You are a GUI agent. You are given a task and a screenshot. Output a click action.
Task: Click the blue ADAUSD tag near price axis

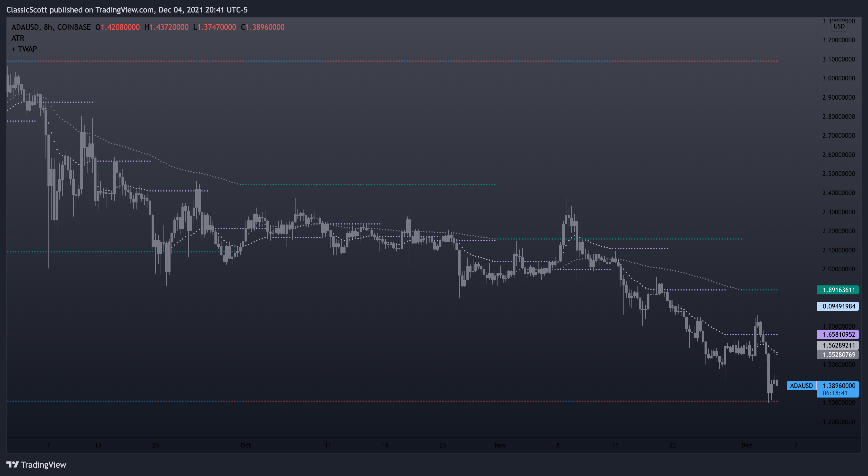[x=801, y=385]
